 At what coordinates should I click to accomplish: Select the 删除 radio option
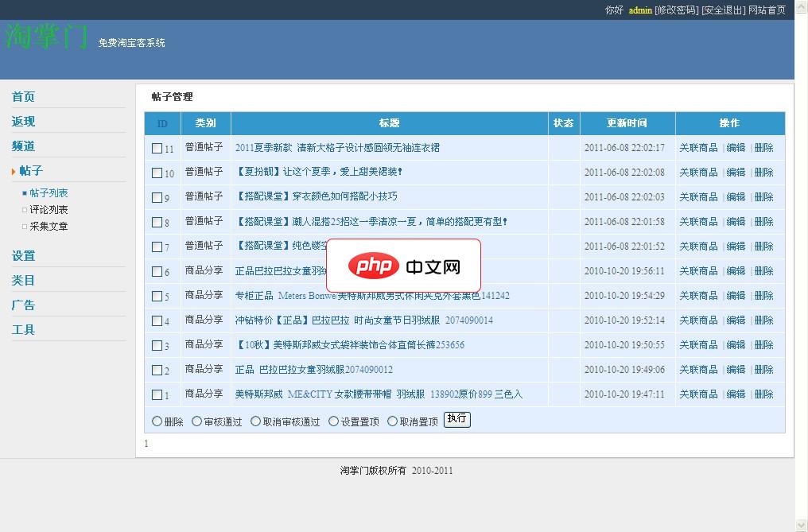pos(157,420)
